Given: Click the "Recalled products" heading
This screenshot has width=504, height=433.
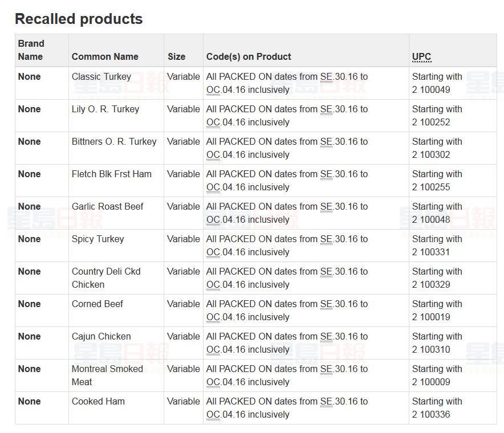Looking at the screenshot, I should (x=79, y=19).
